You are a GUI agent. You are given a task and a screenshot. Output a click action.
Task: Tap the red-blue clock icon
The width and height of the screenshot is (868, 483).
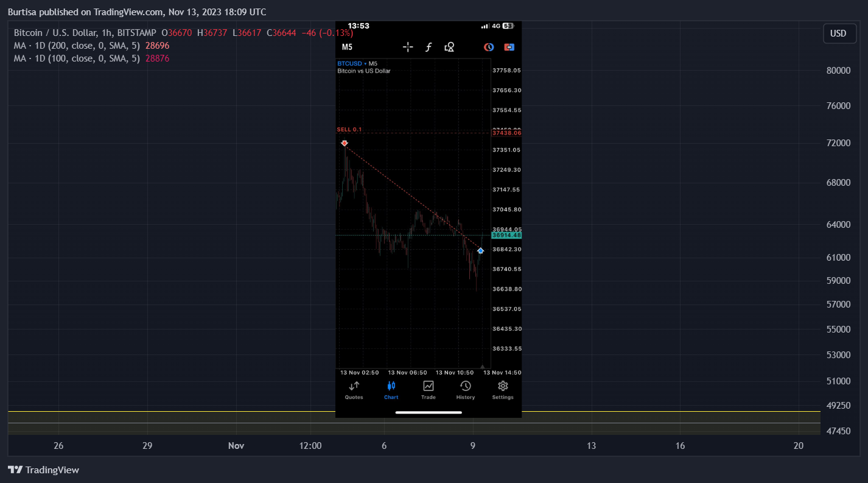(x=489, y=47)
